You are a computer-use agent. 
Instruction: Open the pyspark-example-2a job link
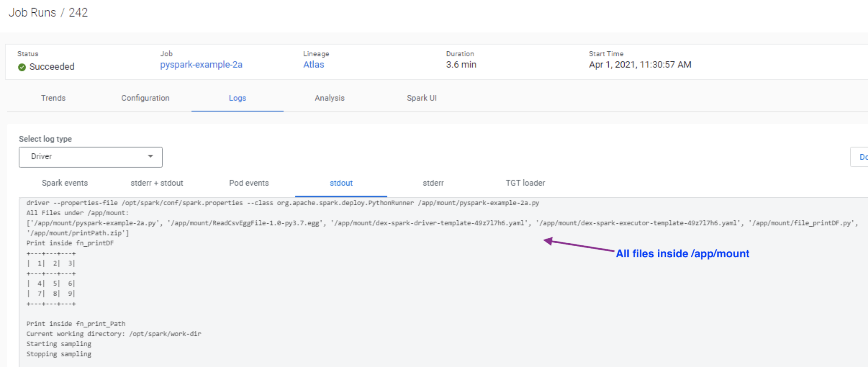point(201,64)
